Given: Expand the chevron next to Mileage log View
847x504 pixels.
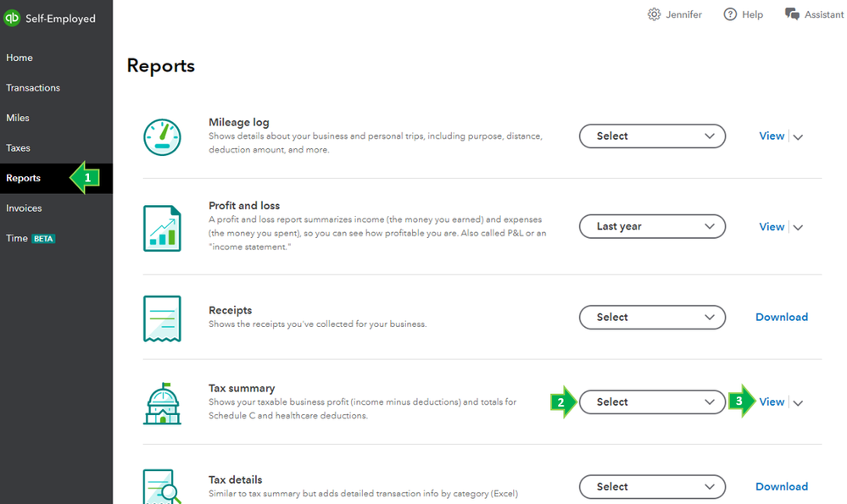Looking at the screenshot, I should (798, 137).
